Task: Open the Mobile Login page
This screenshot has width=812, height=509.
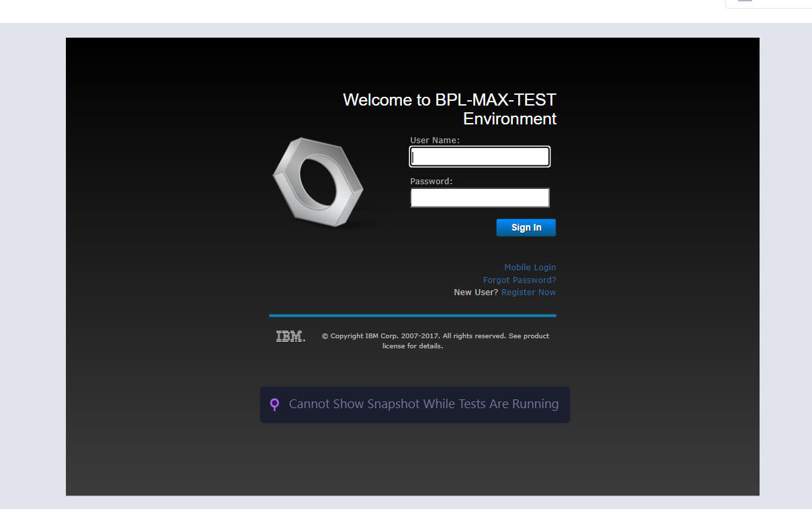Action: tap(530, 267)
